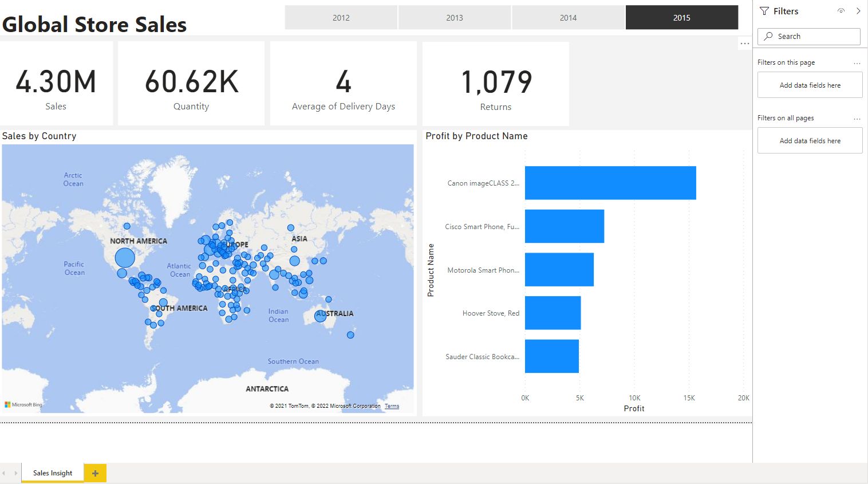
Task: Toggle the eye icon in the Filters pane header
Action: coord(841,10)
